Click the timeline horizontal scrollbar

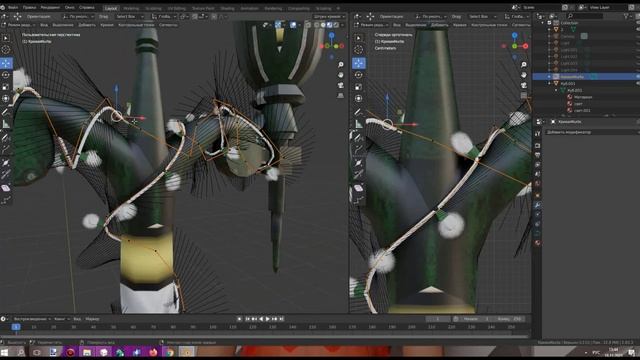(265, 336)
